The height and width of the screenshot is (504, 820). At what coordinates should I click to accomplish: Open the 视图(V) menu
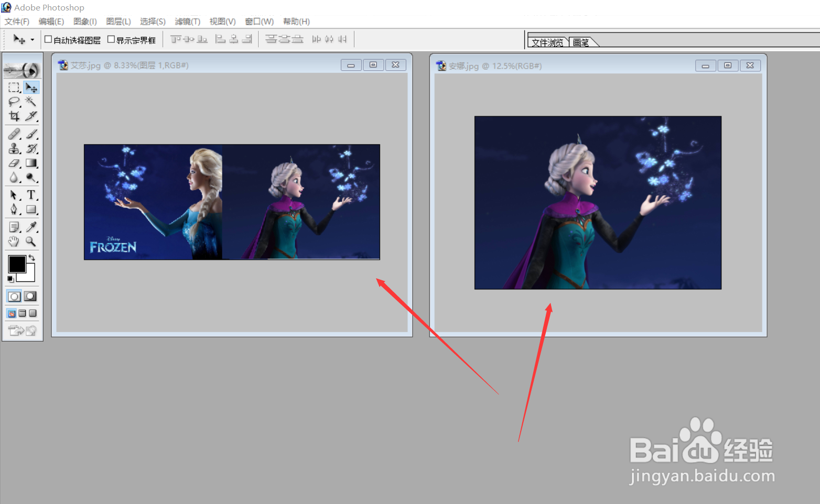223,21
